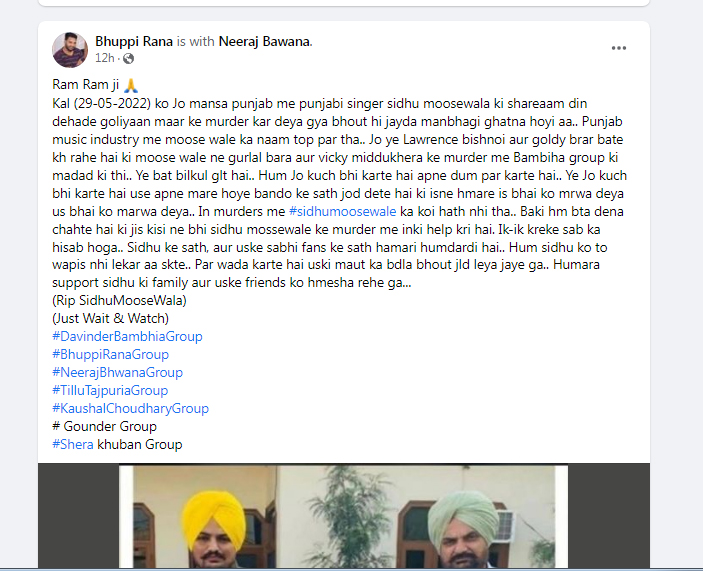Open the #sidhumoosewale hashtag
703x571 pixels.
click(343, 212)
